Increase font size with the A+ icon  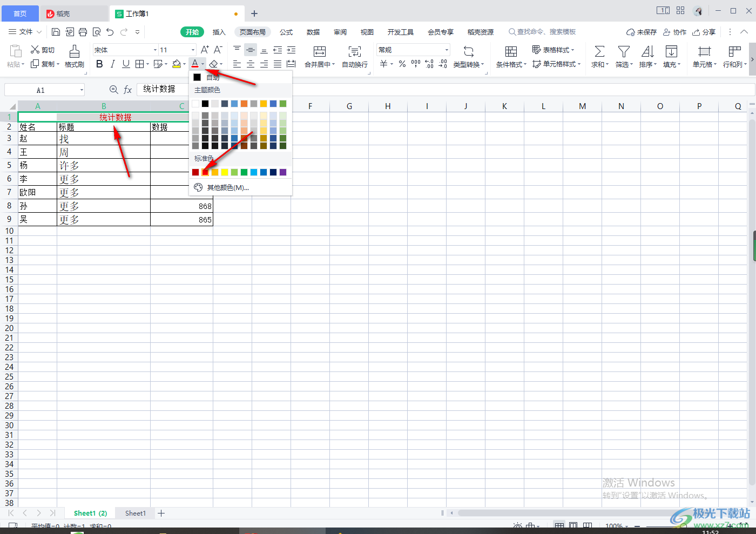coord(205,50)
